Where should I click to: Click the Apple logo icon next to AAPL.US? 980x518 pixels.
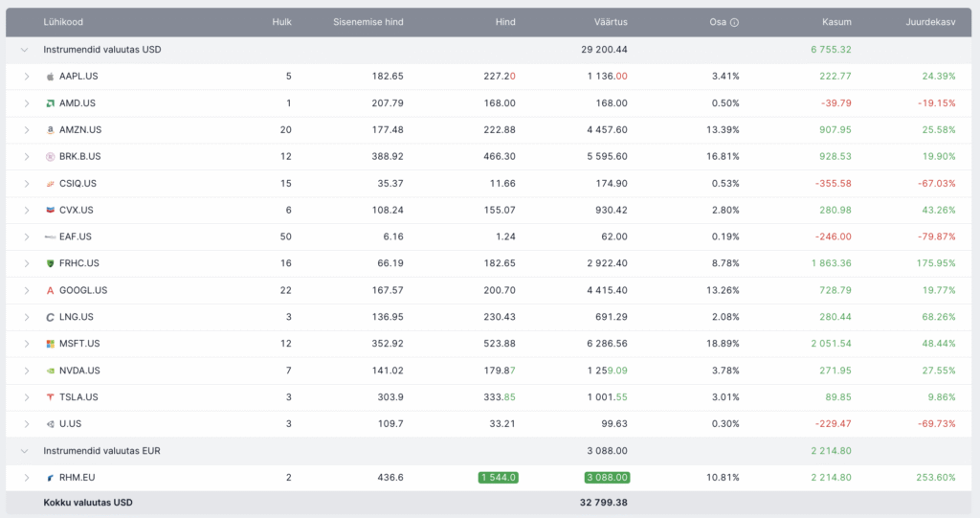coord(50,77)
